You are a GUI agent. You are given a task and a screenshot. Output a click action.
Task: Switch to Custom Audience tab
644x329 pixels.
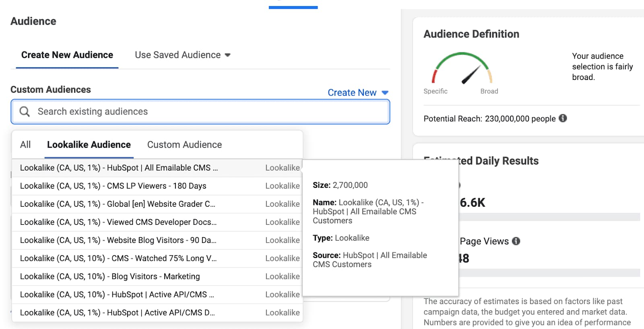point(184,145)
